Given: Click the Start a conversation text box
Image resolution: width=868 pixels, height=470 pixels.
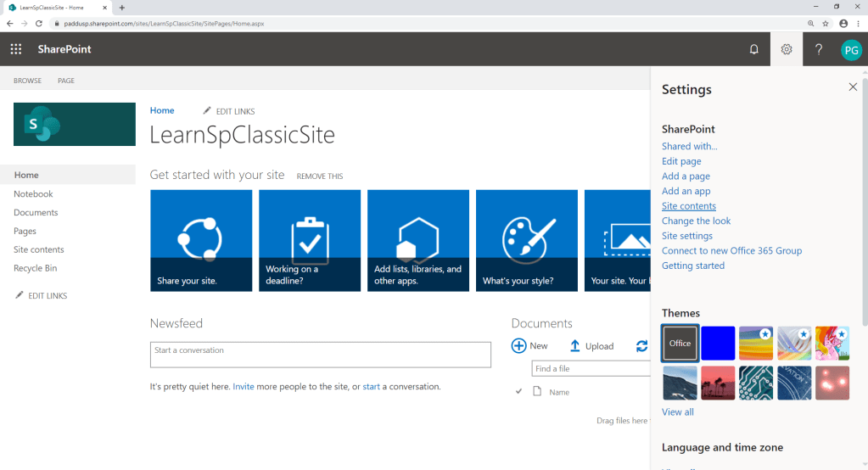Looking at the screenshot, I should coord(320,355).
